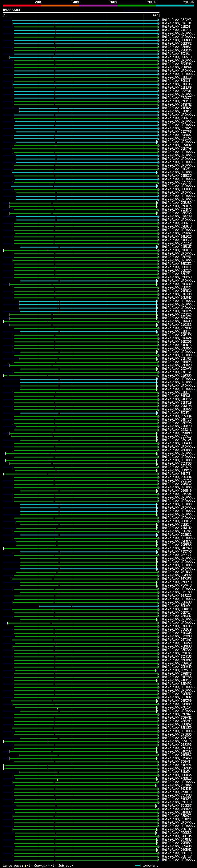Click the label UniRef100_A5GKS9
Screen dimensions: 197x868
[177, 833]
